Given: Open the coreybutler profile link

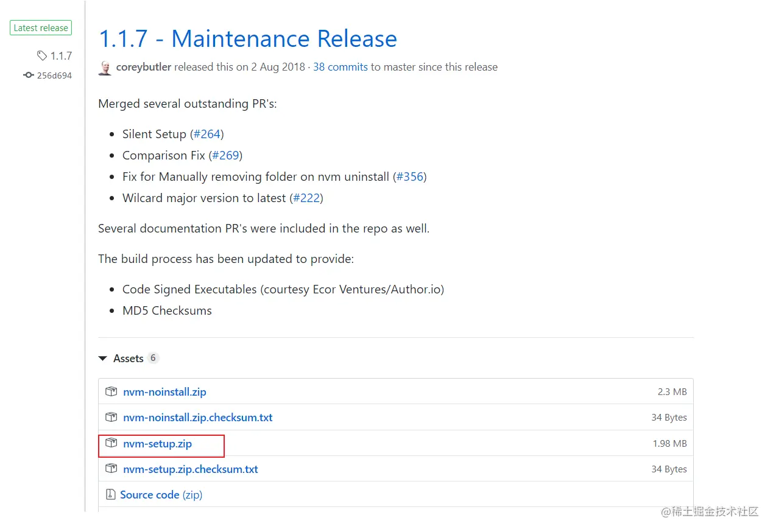Looking at the screenshot, I should [143, 67].
